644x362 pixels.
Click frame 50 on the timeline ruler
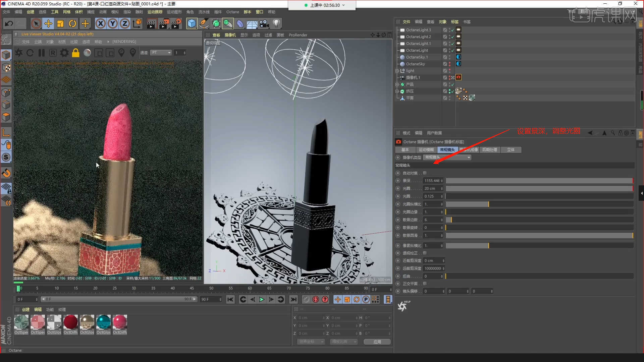coord(211,288)
